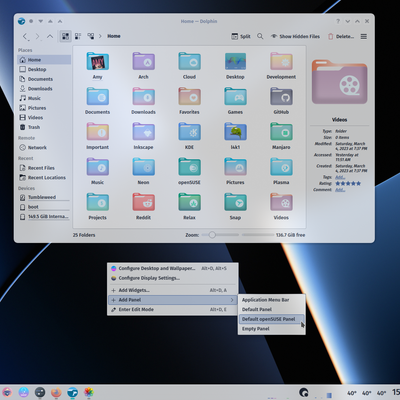Select Application Menu Bar panel option
This screenshot has width=400, height=400.
pos(272,300)
